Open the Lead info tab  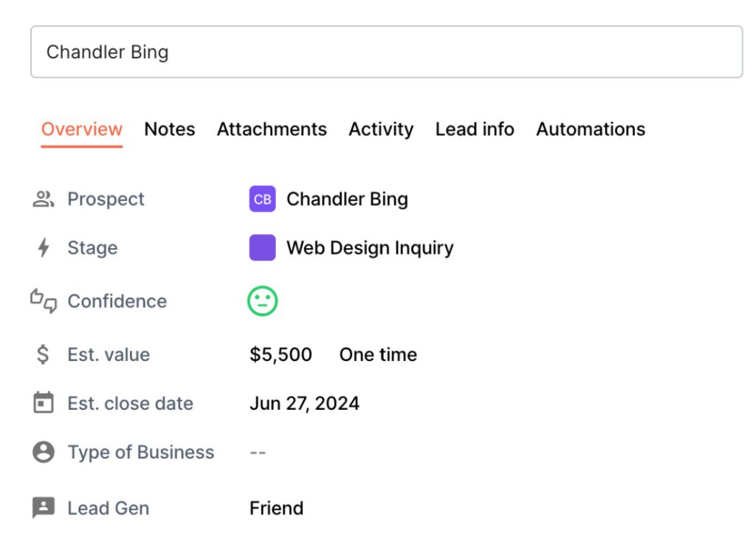click(475, 129)
